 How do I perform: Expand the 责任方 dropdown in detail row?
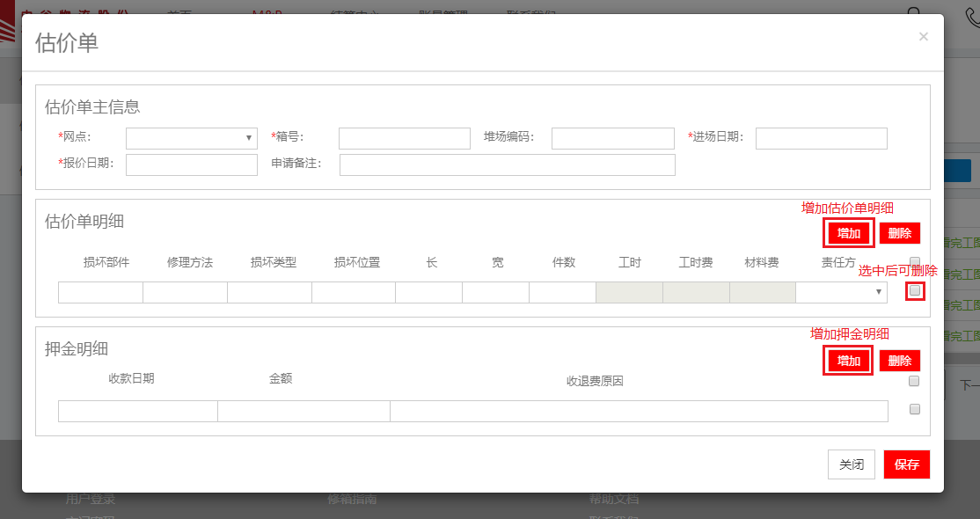(x=841, y=292)
